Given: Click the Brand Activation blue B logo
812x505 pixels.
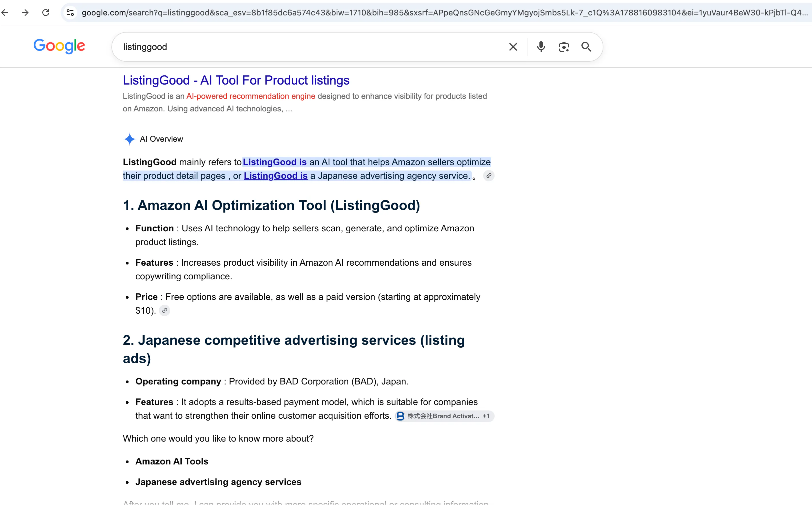Looking at the screenshot, I should coord(400,416).
